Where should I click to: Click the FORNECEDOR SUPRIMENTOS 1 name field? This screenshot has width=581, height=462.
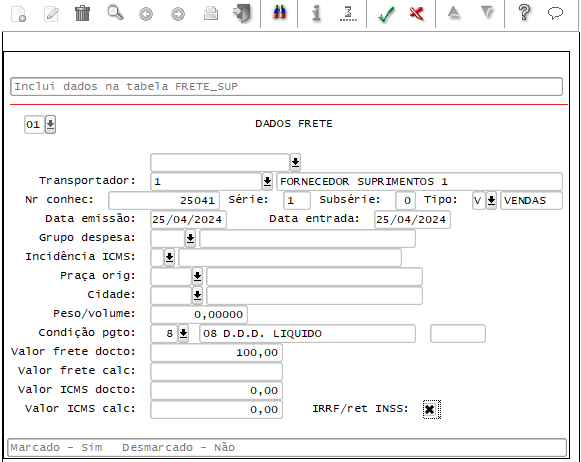coord(419,182)
